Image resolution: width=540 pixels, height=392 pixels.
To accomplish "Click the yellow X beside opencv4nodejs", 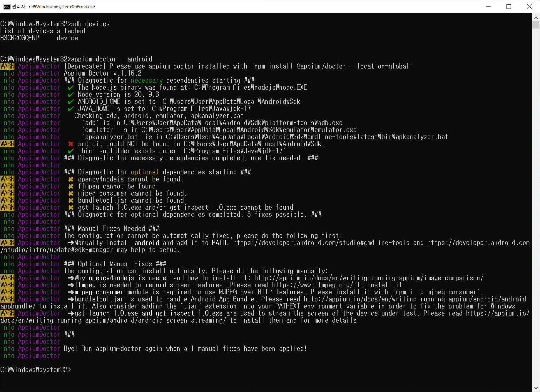I will [x=71, y=179].
